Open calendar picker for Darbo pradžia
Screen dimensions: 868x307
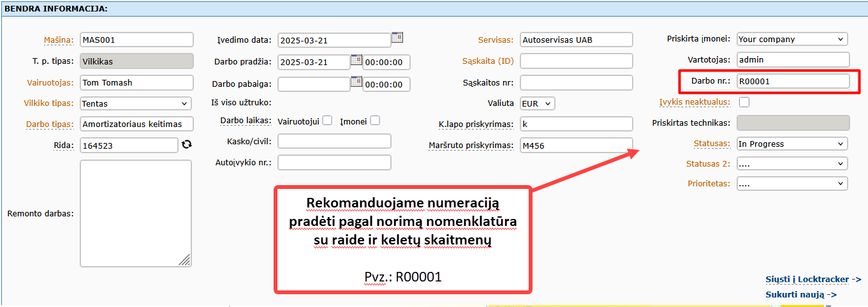[357, 59]
